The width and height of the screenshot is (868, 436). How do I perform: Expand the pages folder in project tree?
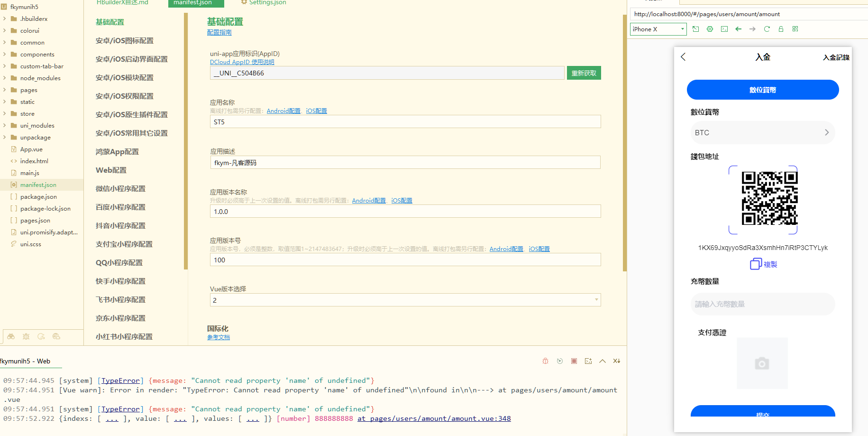[x=5, y=90]
